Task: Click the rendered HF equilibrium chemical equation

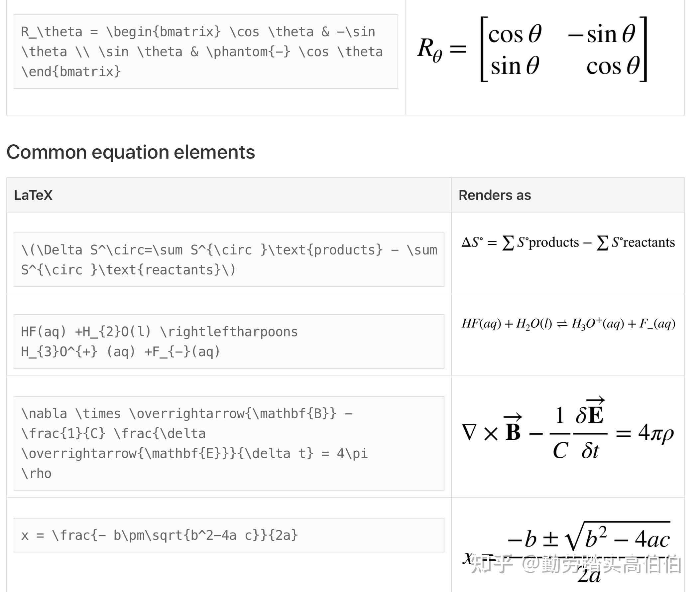Action: coord(568,324)
